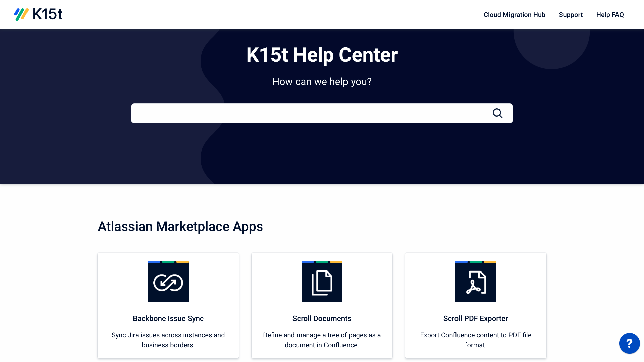
Task: Open the Backbone Issue Sync icon
Action: coord(168,282)
